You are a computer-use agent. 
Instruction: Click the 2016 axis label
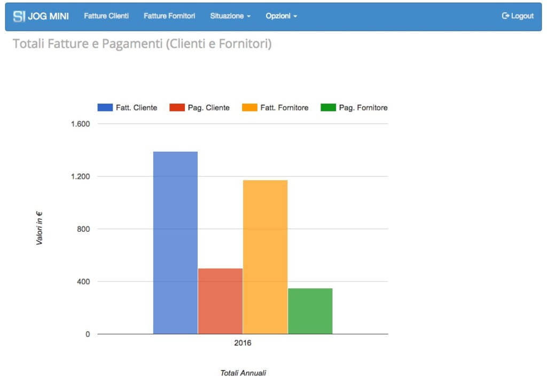pos(243,343)
